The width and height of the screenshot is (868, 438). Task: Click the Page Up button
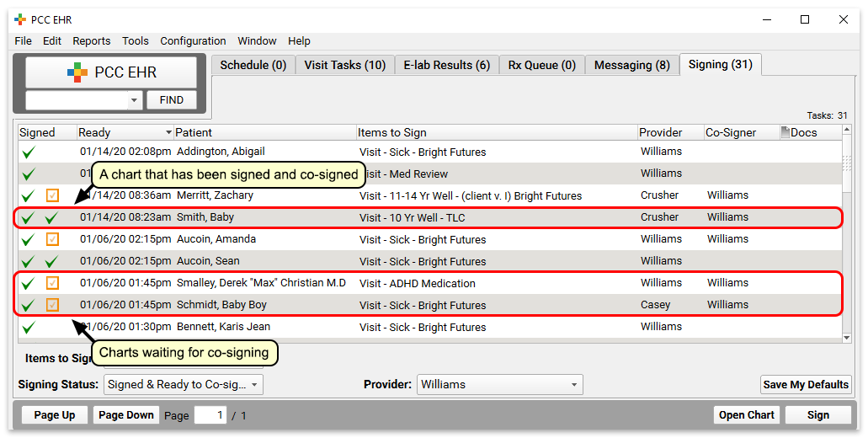pos(54,415)
